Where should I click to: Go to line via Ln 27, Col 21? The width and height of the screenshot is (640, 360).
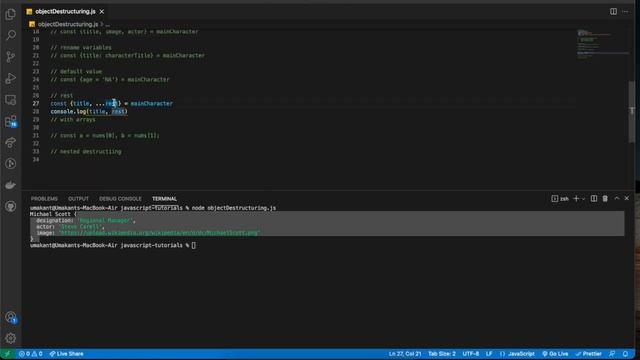[405, 354]
